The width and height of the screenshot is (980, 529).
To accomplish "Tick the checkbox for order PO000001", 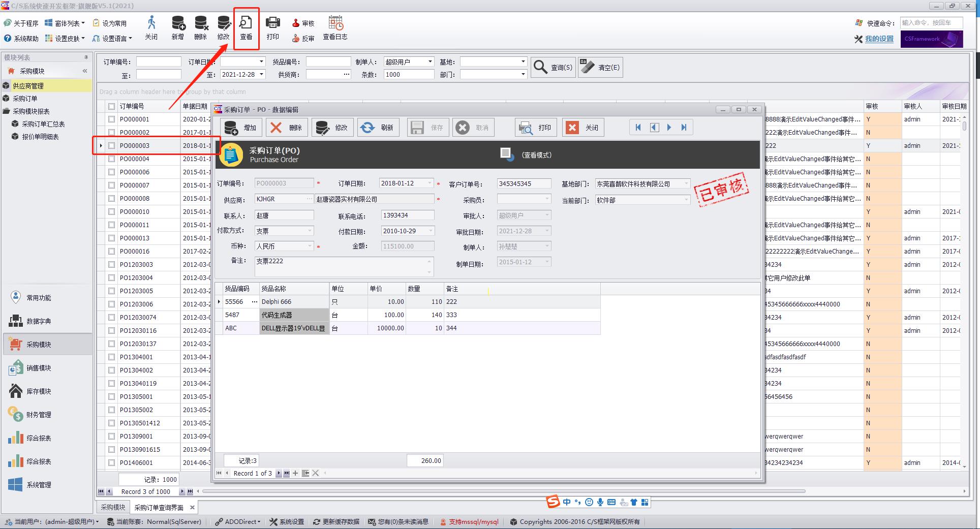I will click(111, 119).
